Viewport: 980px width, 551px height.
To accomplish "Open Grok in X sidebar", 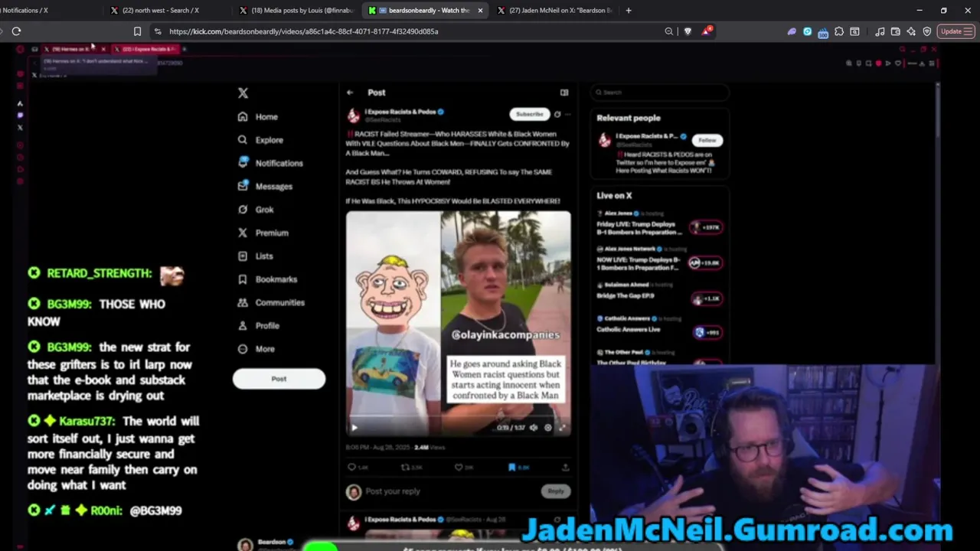I will pyautogui.click(x=256, y=210).
